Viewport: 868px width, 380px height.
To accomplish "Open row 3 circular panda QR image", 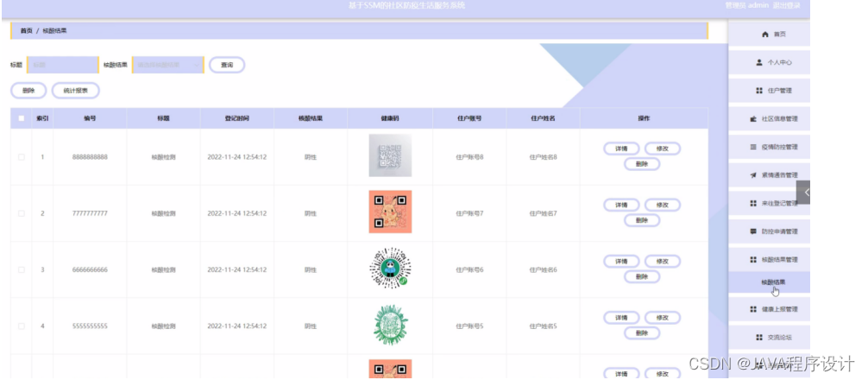I will (390, 268).
